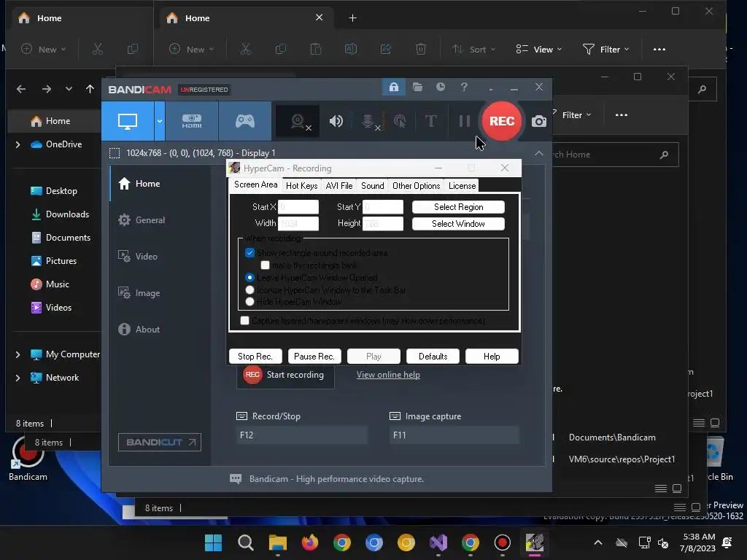Open Video settings in Bandicam sidebar

tap(146, 257)
